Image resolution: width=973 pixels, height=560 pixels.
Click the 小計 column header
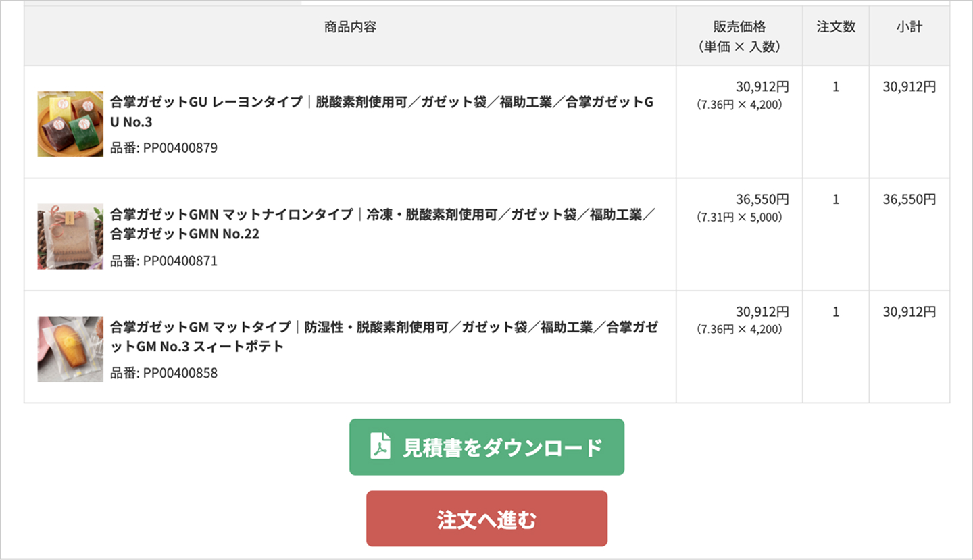[909, 27]
